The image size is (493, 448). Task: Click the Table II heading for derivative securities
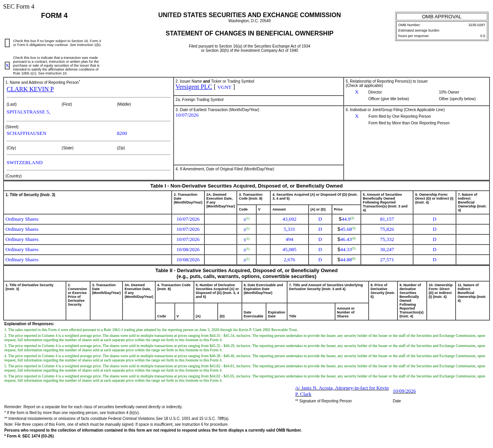pyautogui.click(x=247, y=273)
